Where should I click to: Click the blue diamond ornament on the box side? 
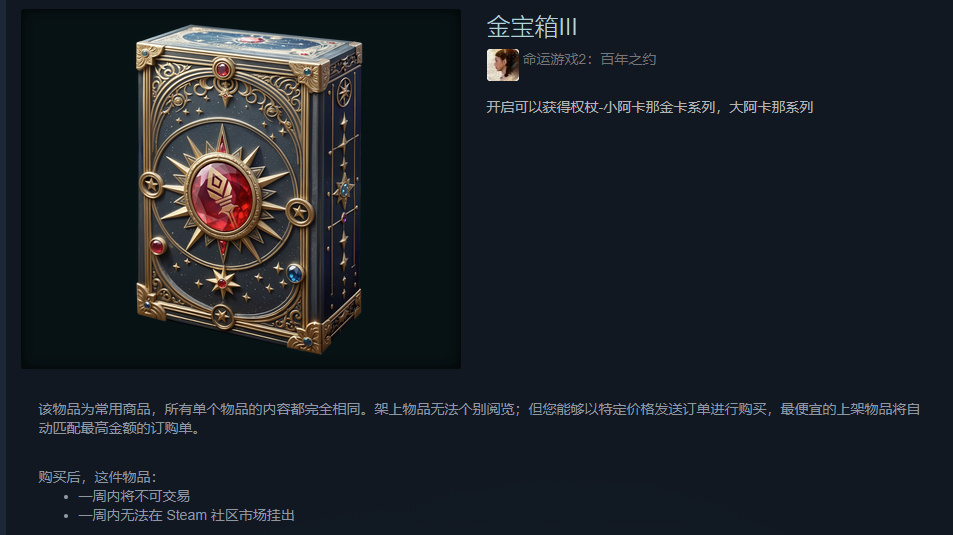click(x=345, y=190)
